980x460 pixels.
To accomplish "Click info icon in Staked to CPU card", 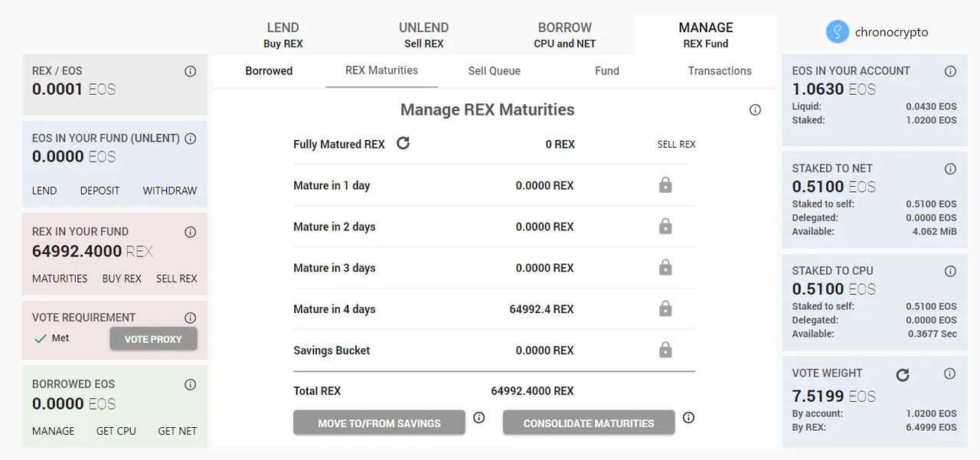I will tap(950, 271).
